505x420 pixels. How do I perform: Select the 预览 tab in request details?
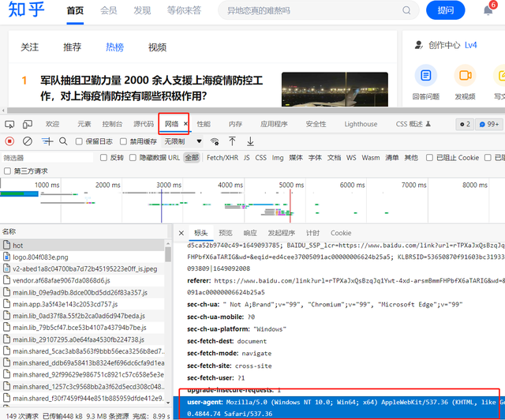pyautogui.click(x=226, y=233)
